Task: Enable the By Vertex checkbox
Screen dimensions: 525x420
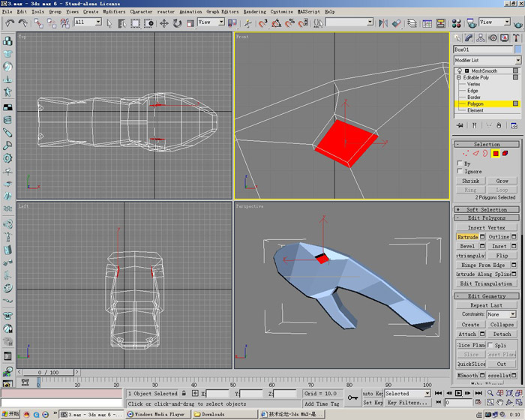Action: point(460,163)
